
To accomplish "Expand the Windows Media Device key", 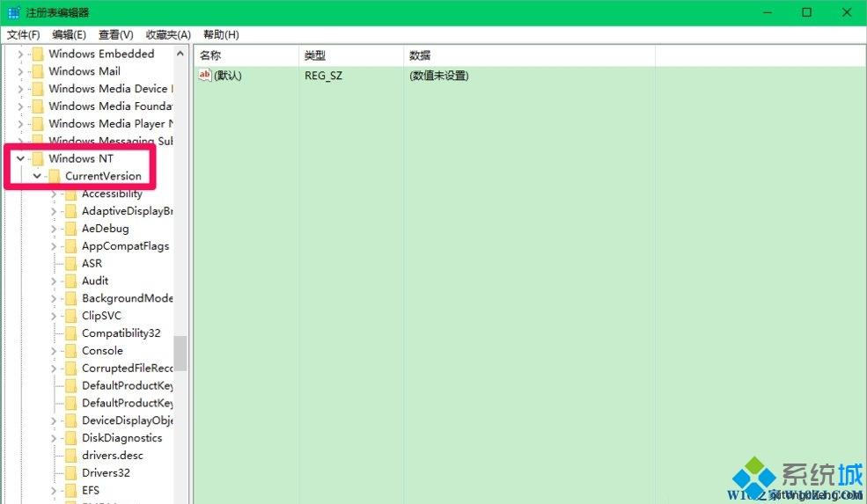I will click(x=20, y=89).
